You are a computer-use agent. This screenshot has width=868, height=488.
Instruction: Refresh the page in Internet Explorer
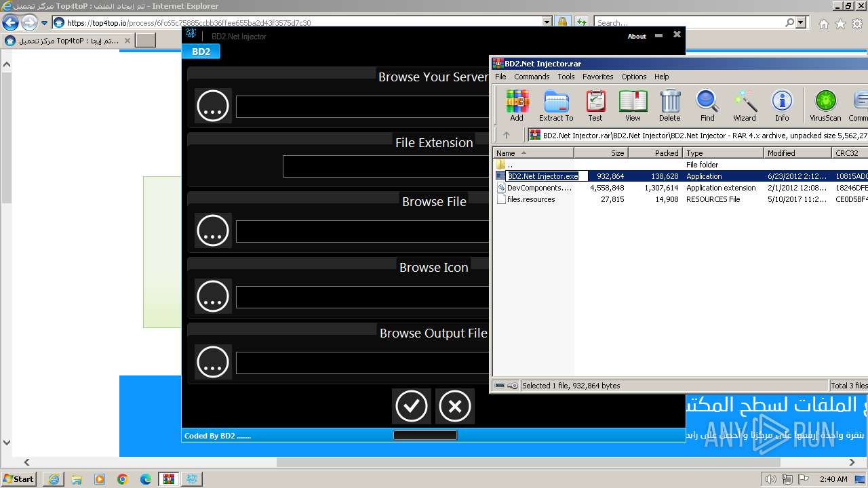pyautogui.click(x=581, y=22)
